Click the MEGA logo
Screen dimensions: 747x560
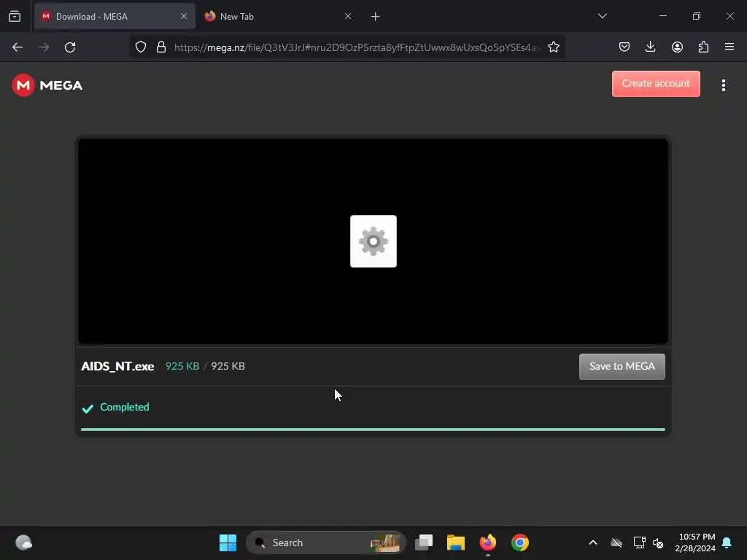click(47, 85)
